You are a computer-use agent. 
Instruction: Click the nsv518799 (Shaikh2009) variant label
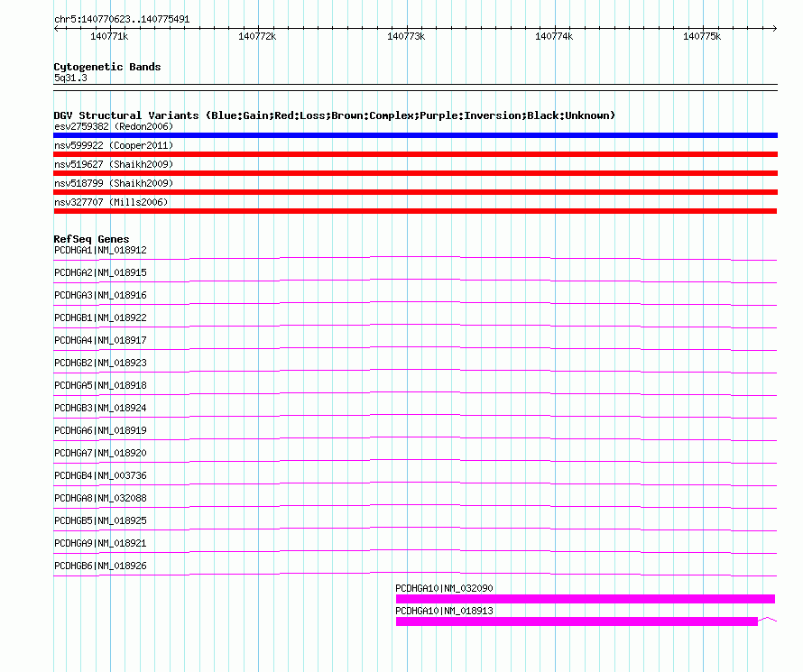(x=114, y=183)
